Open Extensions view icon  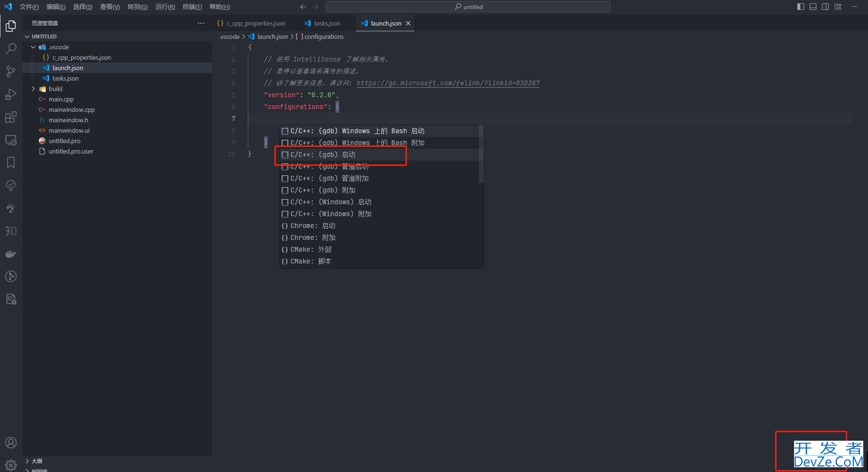pyautogui.click(x=11, y=117)
